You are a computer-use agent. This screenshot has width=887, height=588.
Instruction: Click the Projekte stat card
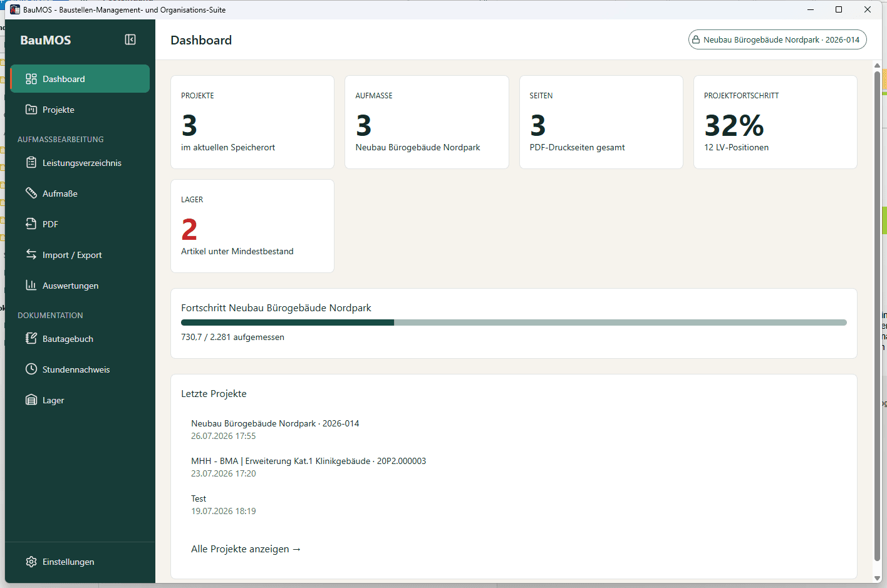252,122
